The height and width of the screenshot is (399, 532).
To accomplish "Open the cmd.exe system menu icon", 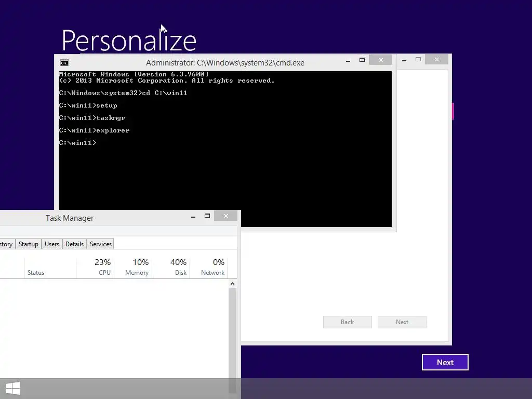I will pos(64,63).
